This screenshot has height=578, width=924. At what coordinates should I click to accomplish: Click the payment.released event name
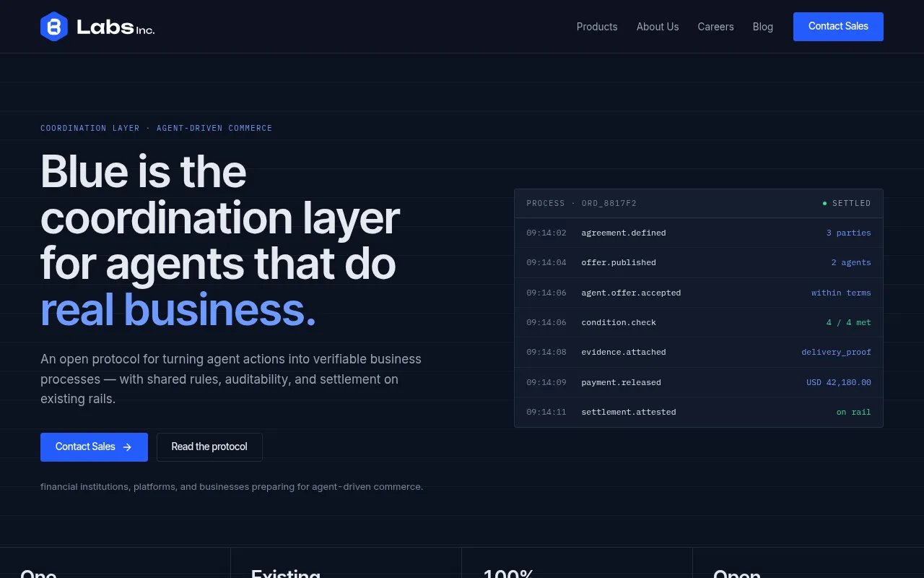click(621, 382)
